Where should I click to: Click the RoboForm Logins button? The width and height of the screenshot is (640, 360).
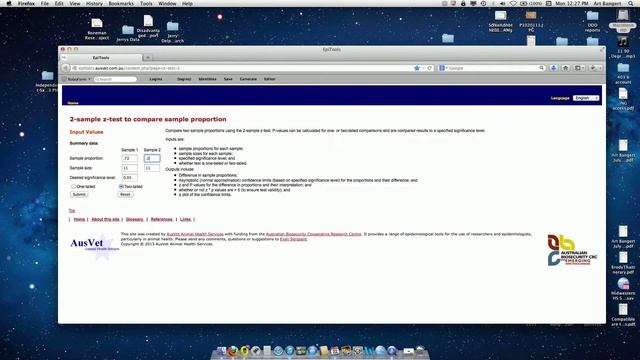point(156,79)
